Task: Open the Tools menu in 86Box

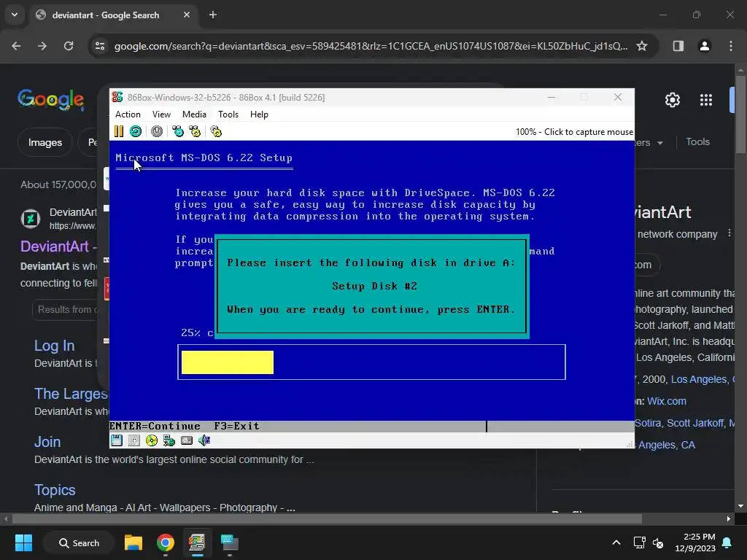Action: (228, 114)
